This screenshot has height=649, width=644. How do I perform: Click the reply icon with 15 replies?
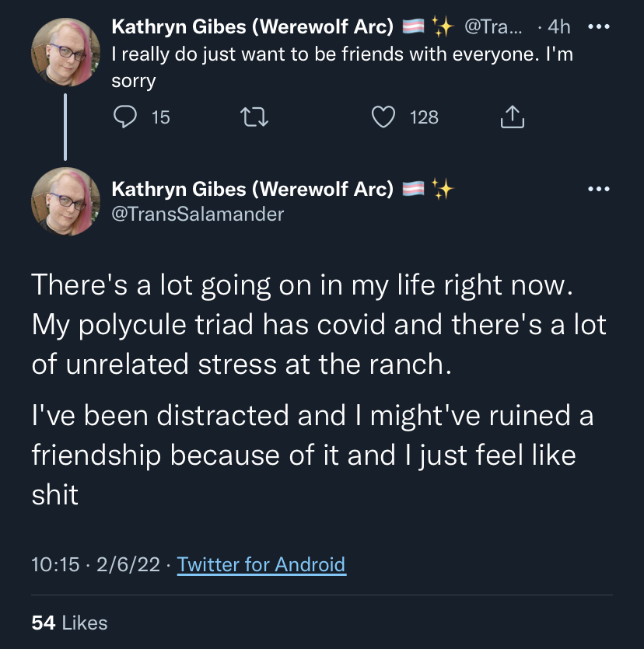tap(124, 117)
